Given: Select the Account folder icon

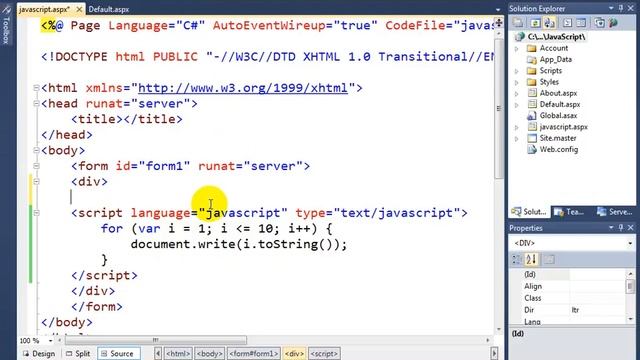Looking at the screenshot, I should 531,48.
